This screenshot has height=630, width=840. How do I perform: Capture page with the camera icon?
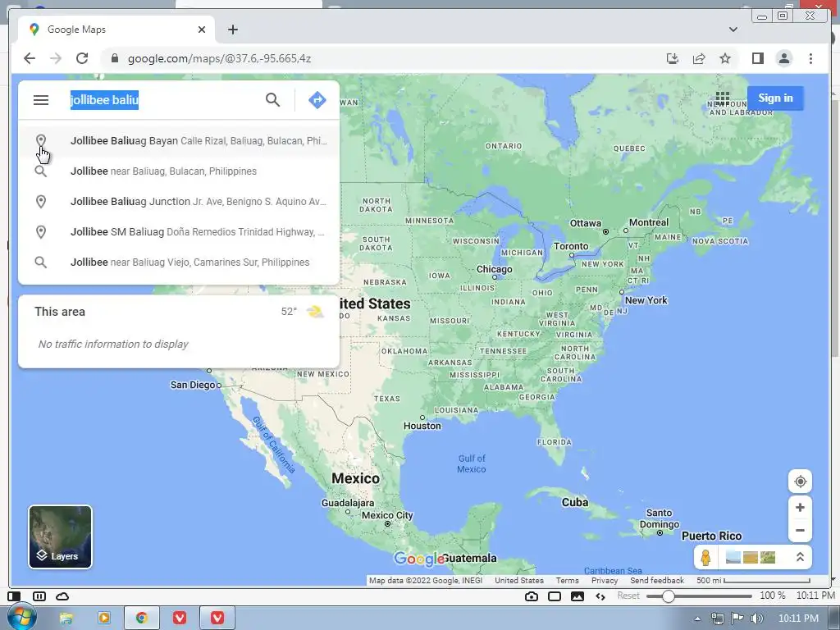tap(532, 596)
